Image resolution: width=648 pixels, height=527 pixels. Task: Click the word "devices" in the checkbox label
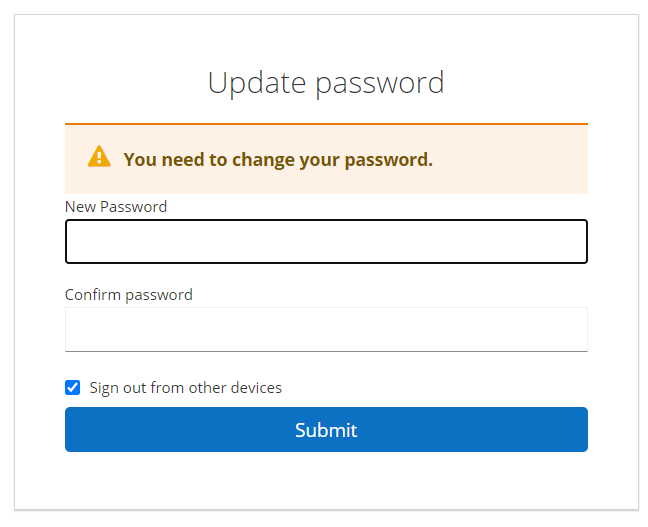pyautogui.click(x=255, y=388)
